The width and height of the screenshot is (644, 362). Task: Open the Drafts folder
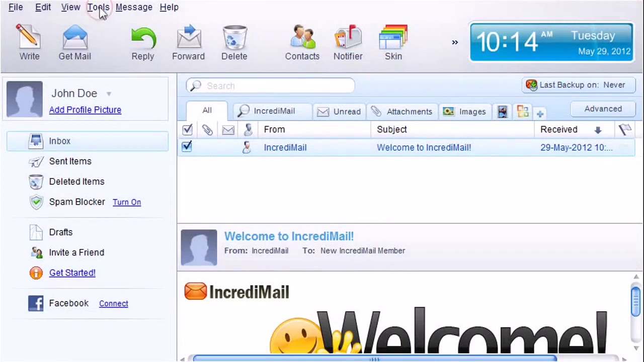61,232
